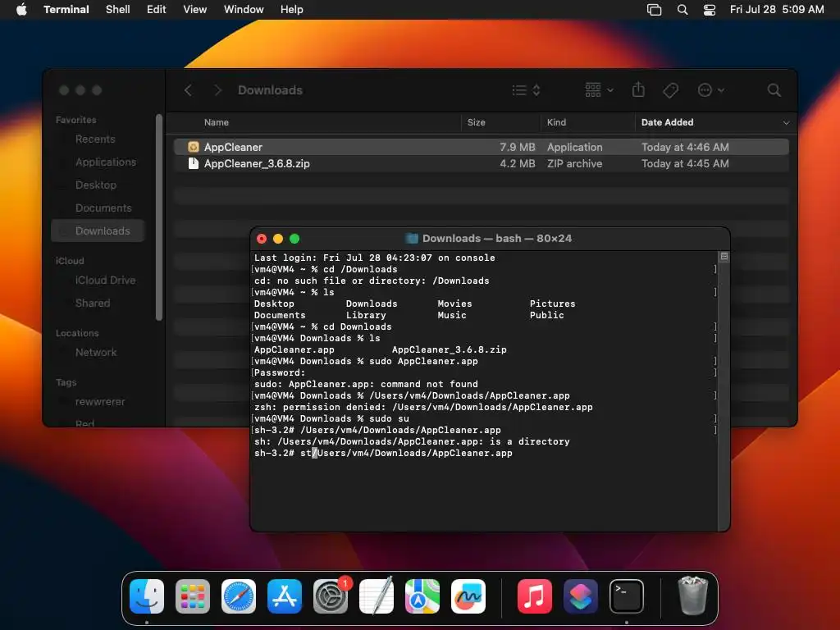Select Shared in Finder sidebar
Image resolution: width=840 pixels, height=630 pixels.
[x=93, y=304]
